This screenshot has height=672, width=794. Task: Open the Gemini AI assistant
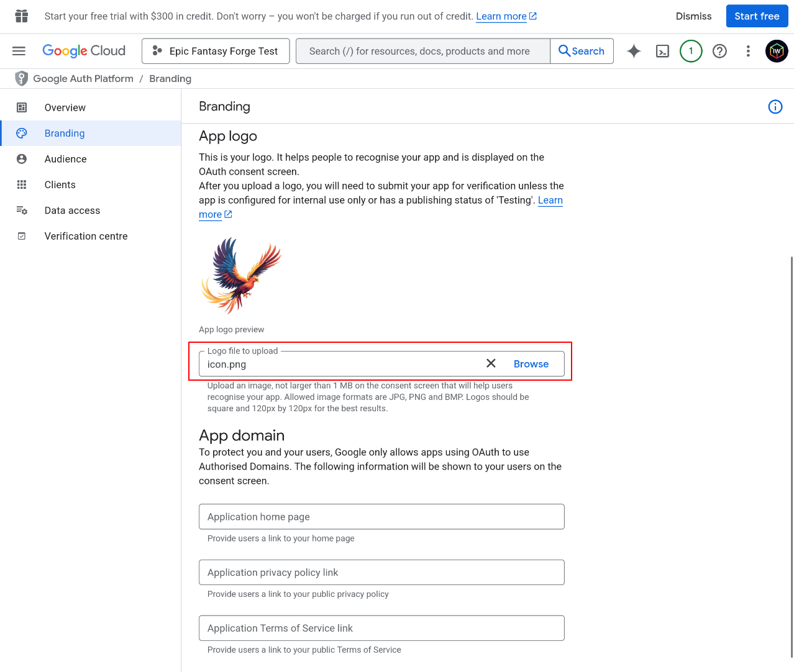[634, 51]
